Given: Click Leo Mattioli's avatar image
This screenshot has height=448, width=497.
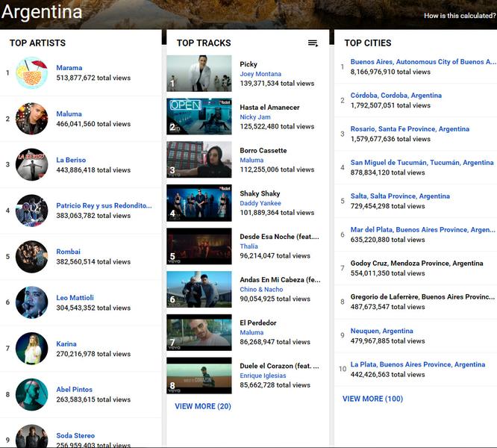Looking at the screenshot, I should click(x=31, y=302).
